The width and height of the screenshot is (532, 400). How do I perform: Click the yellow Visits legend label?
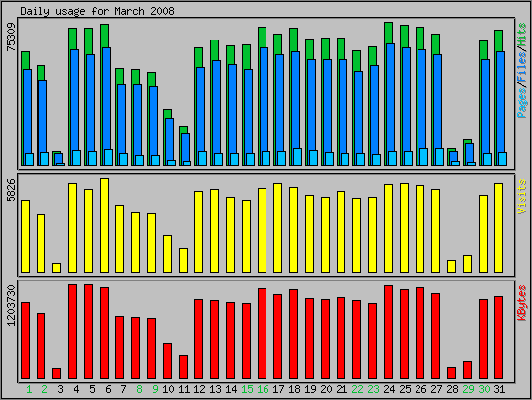(522, 197)
